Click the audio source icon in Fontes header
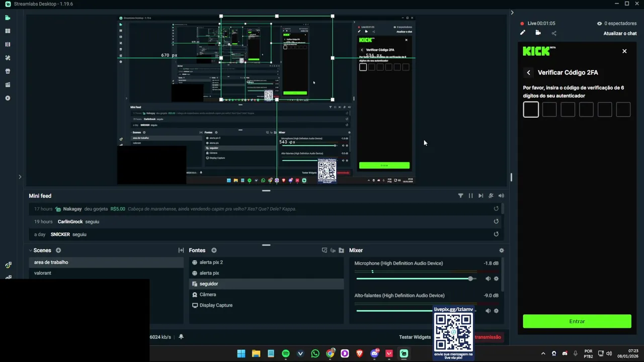 point(333,250)
